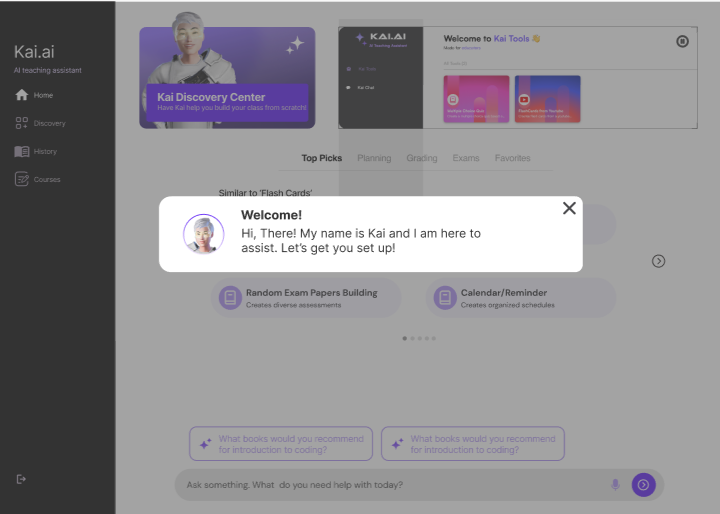
Task: Focus the Ask something input field
Action: [x=390, y=485]
